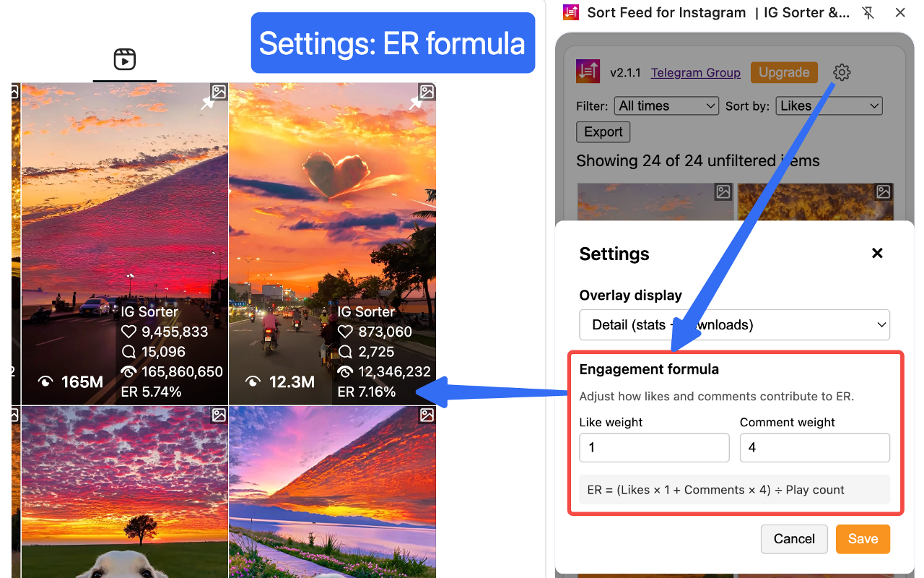Image resolution: width=924 pixels, height=578 pixels.
Task: Click the Comment weight input field
Action: pyautogui.click(x=814, y=448)
